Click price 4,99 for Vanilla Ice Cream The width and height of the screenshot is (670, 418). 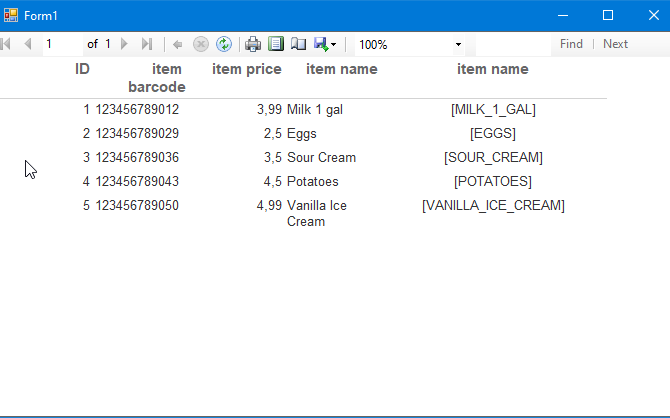(269, 205)
